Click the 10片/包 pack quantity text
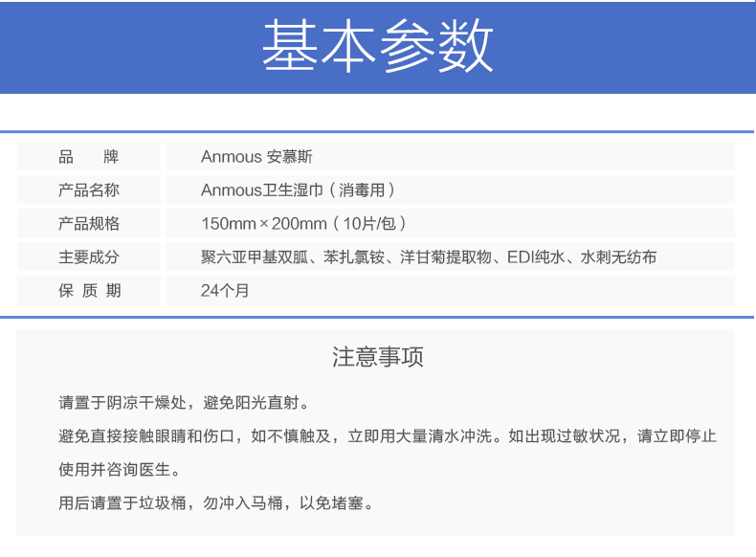Viewport: 756px width, 557px height. pyautogui.click(x=368, y=224)
